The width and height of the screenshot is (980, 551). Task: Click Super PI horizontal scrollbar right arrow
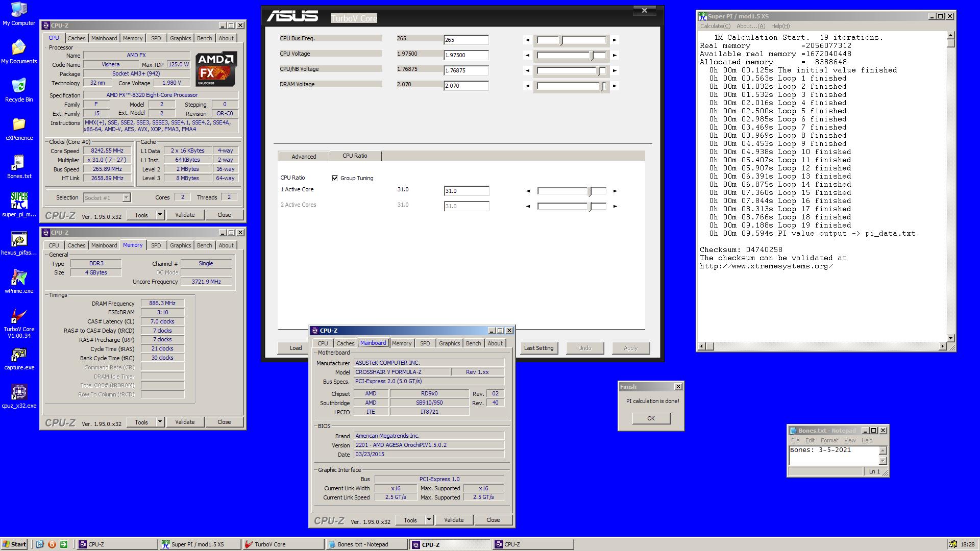click(942, 346)
